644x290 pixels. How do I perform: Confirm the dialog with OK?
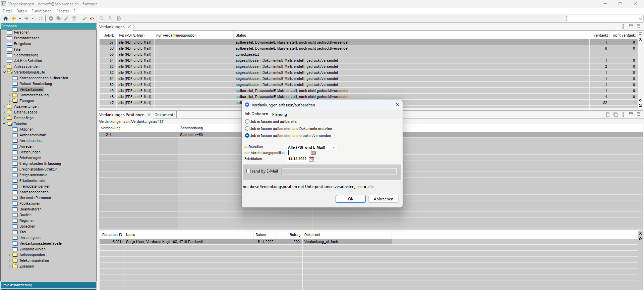[x=350, y=199]
